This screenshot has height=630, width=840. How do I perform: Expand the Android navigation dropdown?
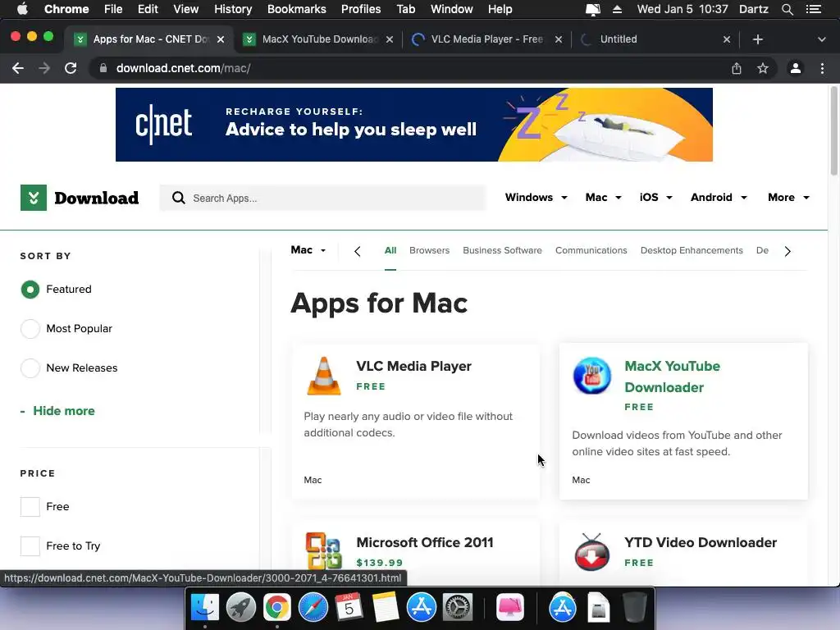pyautogui.click(x=719, y=197)
